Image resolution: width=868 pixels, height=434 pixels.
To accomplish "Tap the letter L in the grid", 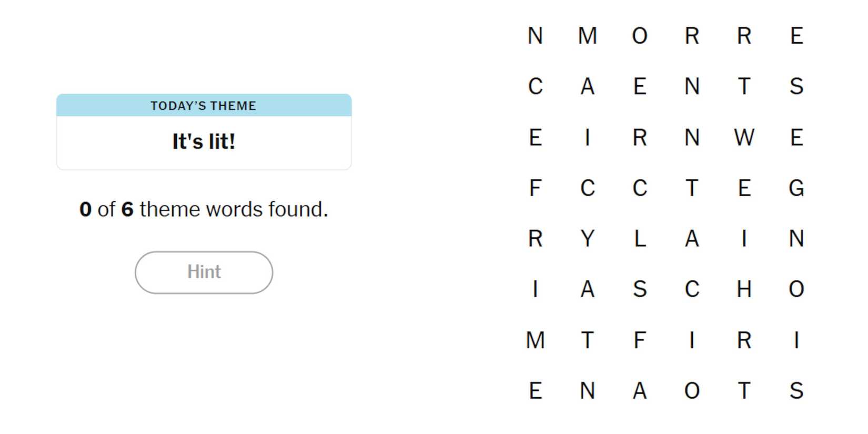I will (x=639, y=239).
